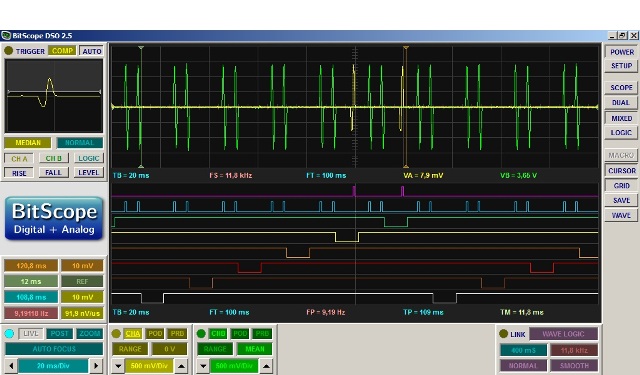The width and height of the screenshot is (640, 375).
Task: Click the LINK indicator LED
Action: 503,334
